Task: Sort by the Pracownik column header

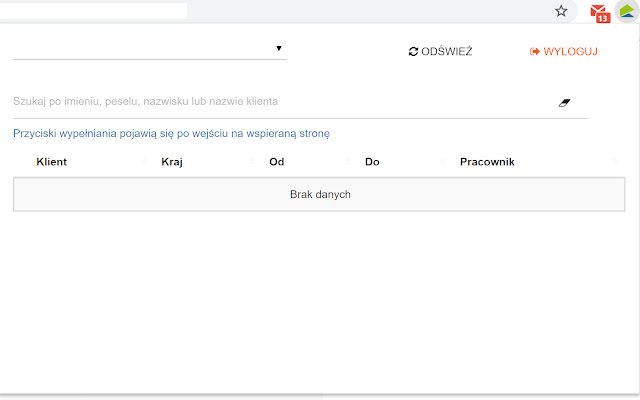Action: [487, 162]
